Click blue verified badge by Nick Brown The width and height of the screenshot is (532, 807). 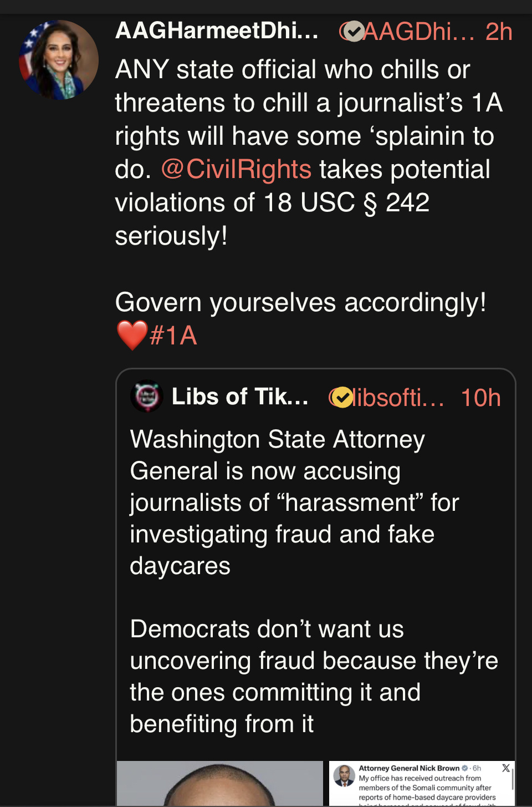(465, 768)
